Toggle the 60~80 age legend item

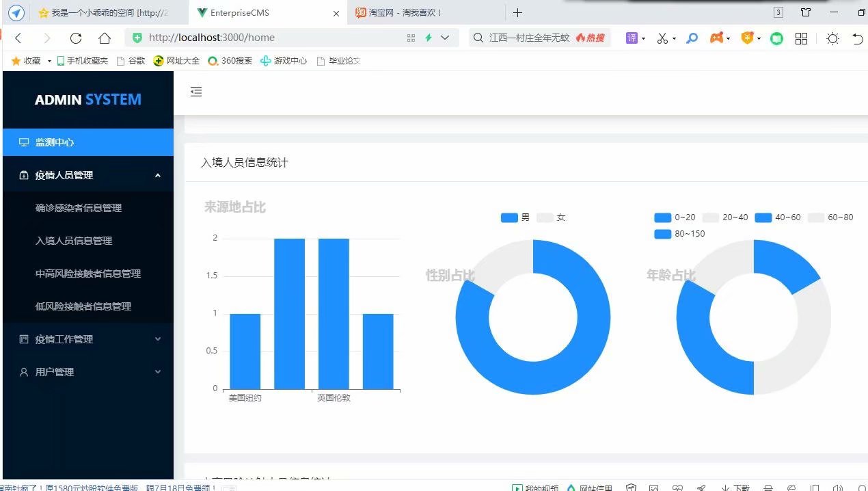pos(830,217)
